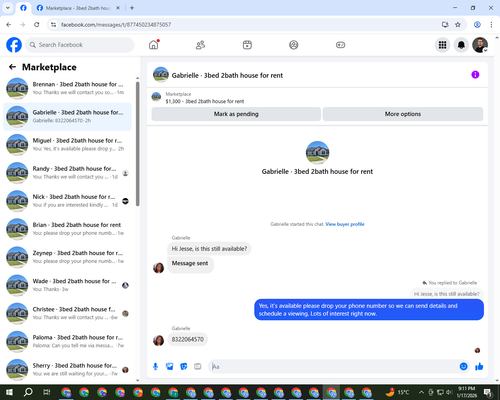Open Wade's conversation
Viewport: 500px width, 400px height.
[x=67, y=285]
